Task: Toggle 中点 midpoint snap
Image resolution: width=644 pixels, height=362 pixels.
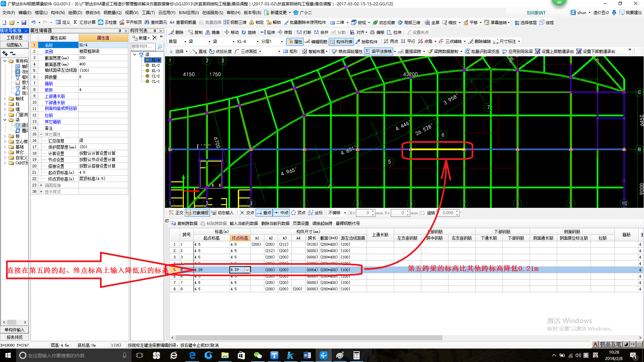Action: (x=281, y=213)
